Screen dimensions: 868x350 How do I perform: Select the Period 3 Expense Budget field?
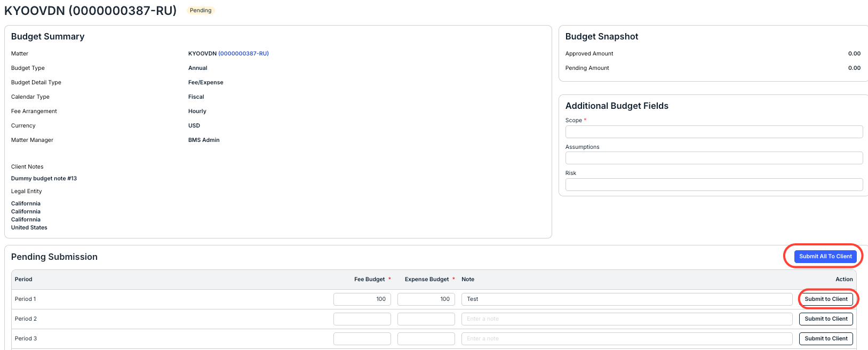point(426,339)
